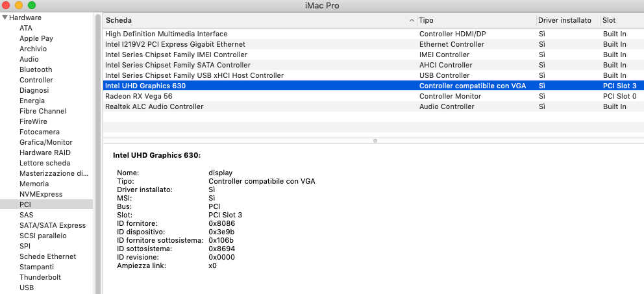The width and height of the screenshot is (644, 294).
Task: Click the ID fornitore value 0x8086
Action: 222,223
